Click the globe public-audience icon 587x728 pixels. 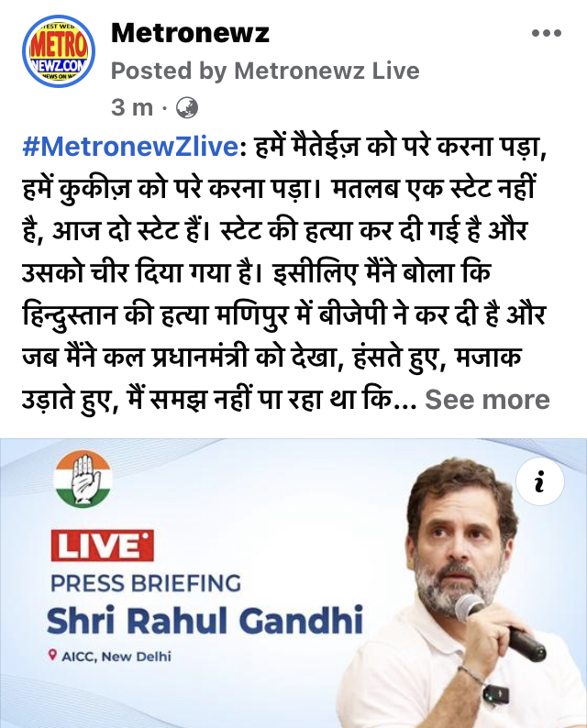187,107
